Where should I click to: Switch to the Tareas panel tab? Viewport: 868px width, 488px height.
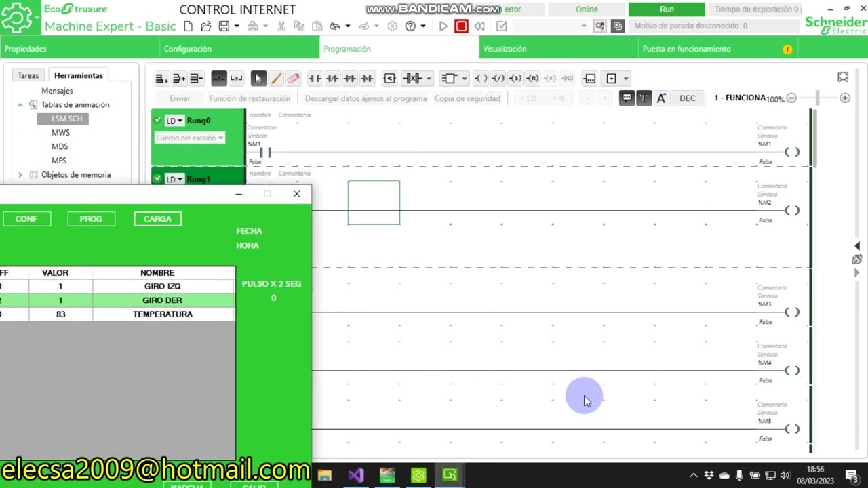click(x=28, y=76)
